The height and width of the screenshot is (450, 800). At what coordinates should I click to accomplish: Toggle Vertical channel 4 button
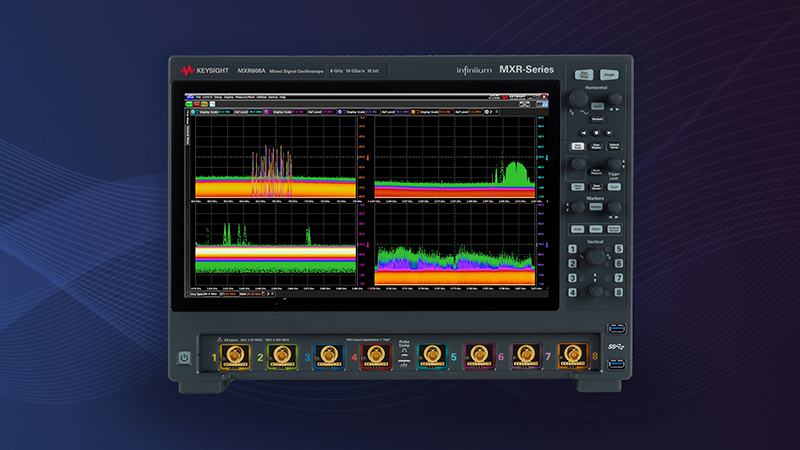pos(572,292)
